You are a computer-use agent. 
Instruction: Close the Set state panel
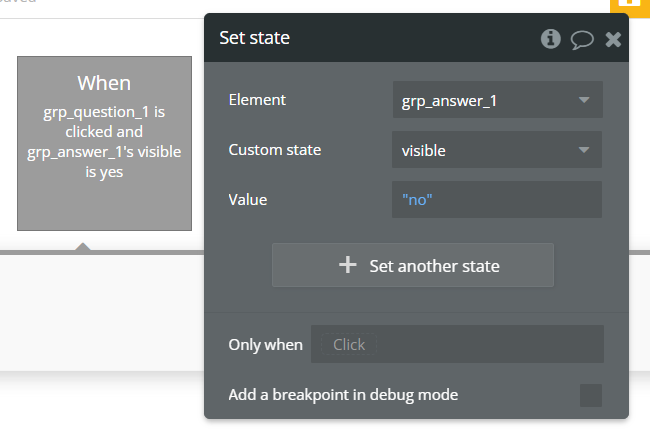click(x=613, y=39)
